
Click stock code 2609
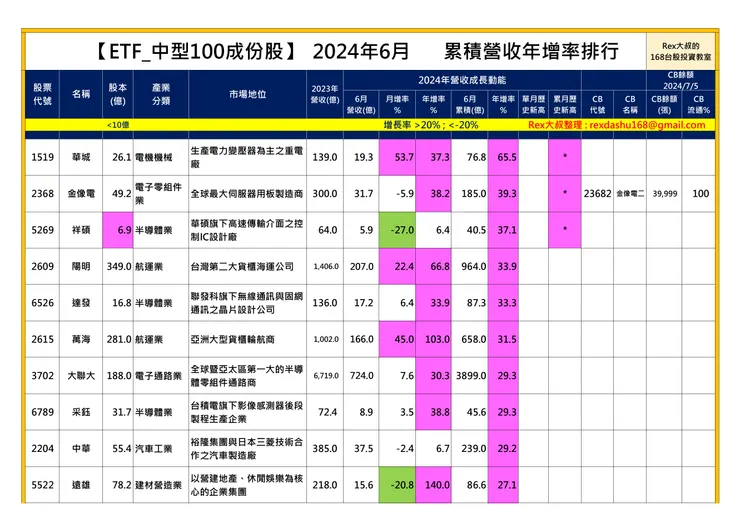(x=42, y=266)
